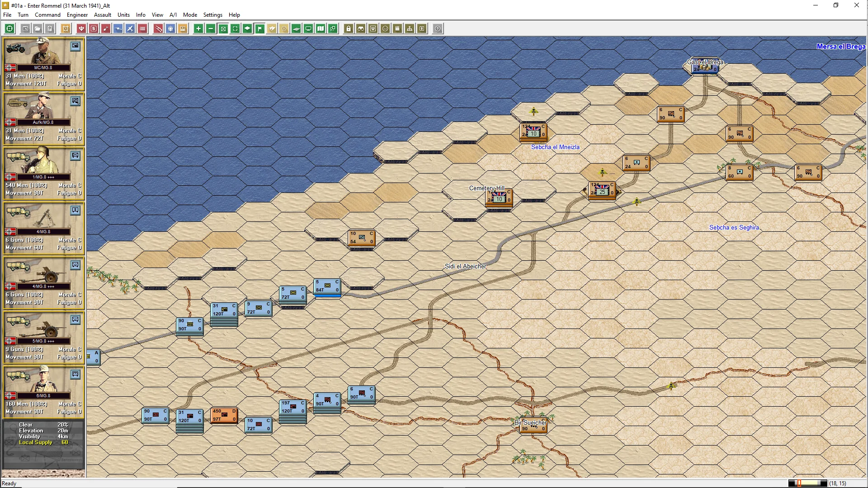868x488 pixels.
Task: Click the alarm clock toolbar icon
Action: click(66, 28)
